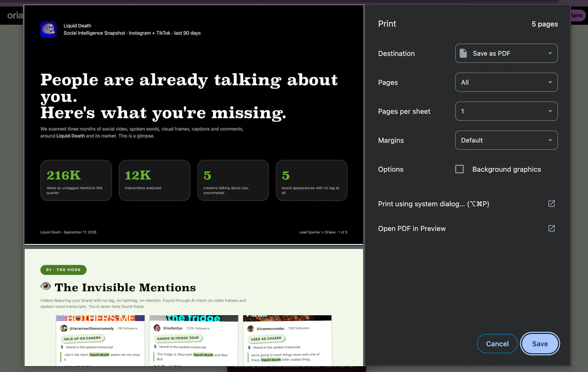Screen dimensions: 588x372
Task: Click the eye emoji beside The Invisible Mentions
Action: (x=46, y=286)
